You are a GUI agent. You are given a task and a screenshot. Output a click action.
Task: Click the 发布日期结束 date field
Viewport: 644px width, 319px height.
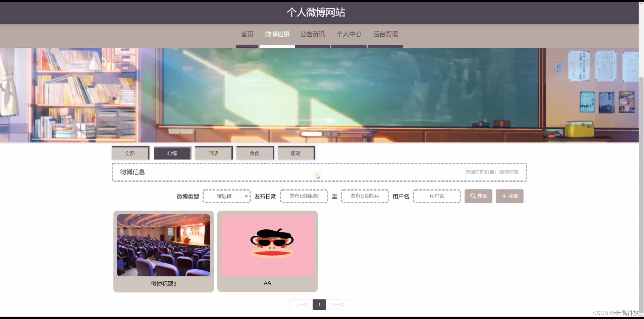point(365,196)
